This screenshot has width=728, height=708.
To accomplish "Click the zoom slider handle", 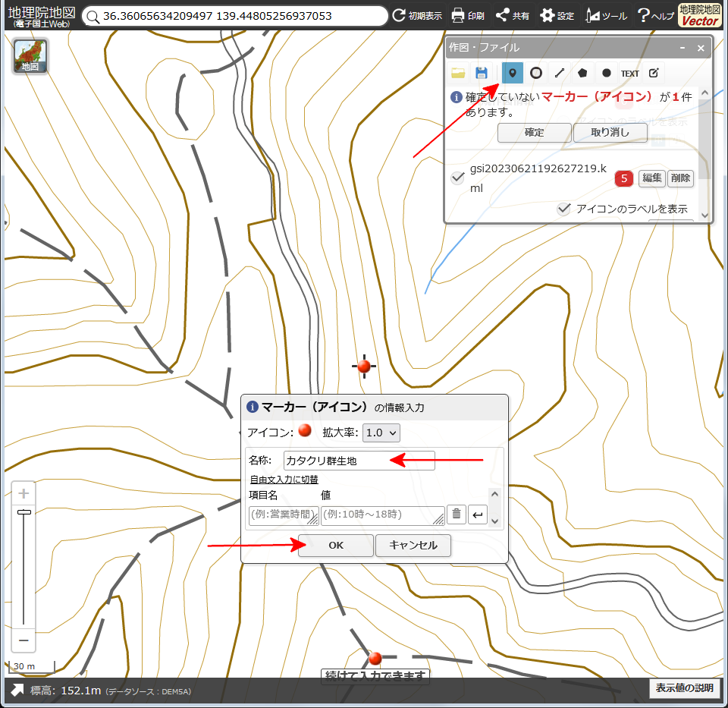I will point(24,512).
